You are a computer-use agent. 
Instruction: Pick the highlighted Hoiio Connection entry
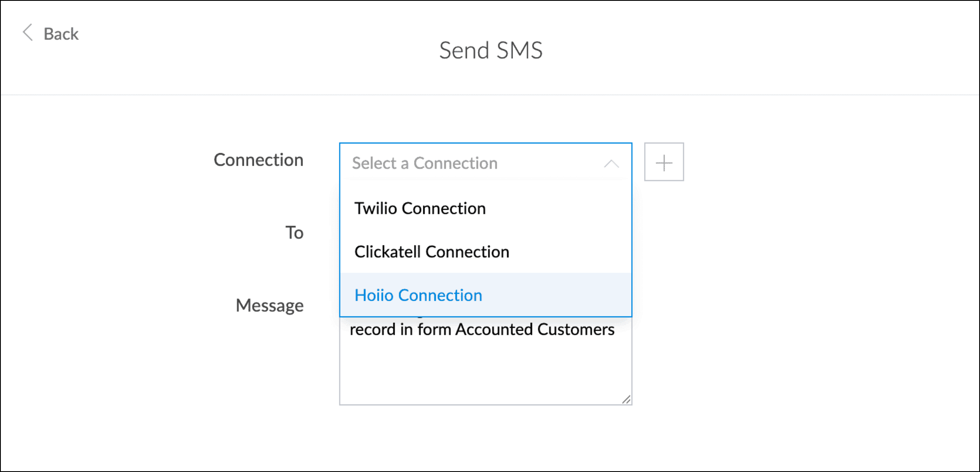coord(485,295)
